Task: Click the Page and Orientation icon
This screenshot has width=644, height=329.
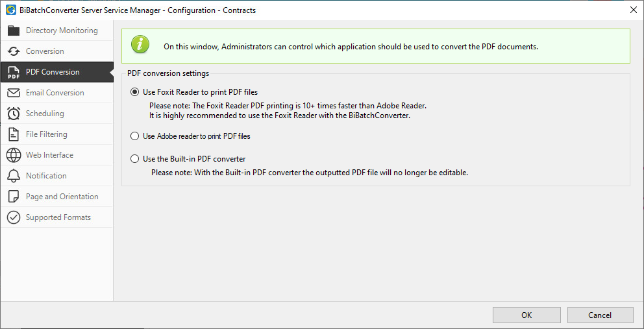Action: [x=14, y=197]
